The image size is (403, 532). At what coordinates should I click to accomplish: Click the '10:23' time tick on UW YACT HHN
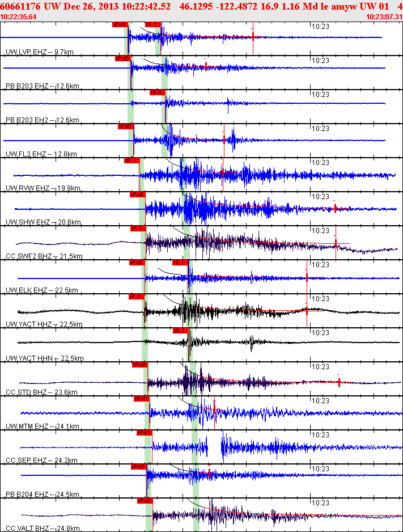(x=320, y=332)
